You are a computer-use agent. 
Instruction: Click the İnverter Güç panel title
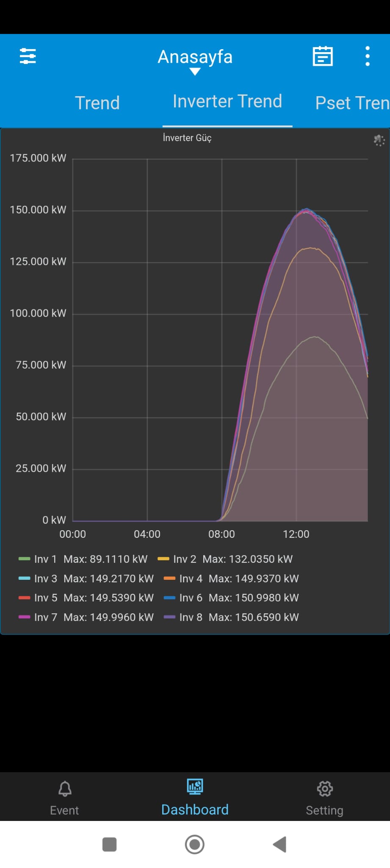(187, 138)
